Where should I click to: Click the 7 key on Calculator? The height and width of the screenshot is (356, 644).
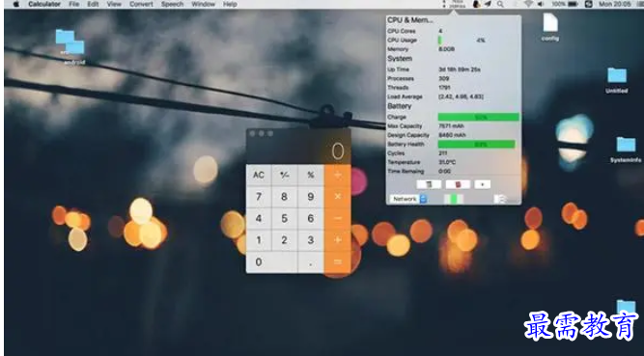(x=259, y=197)
